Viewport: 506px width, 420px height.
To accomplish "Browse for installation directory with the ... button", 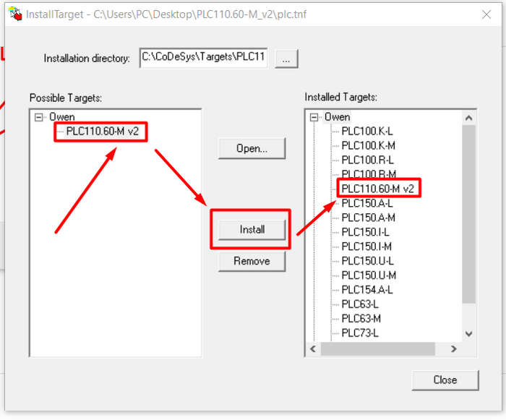I will (x=286, y=59).
